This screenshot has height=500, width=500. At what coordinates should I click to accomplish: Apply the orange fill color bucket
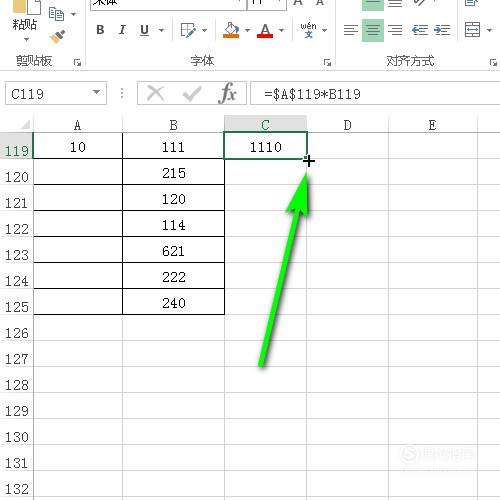[x=231, y=30]
